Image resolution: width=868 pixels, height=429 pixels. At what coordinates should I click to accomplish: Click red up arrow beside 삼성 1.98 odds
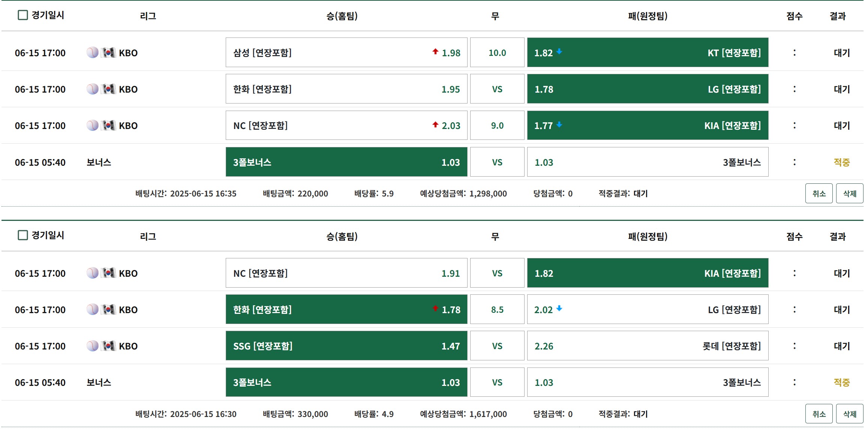[x=435, y=51]
